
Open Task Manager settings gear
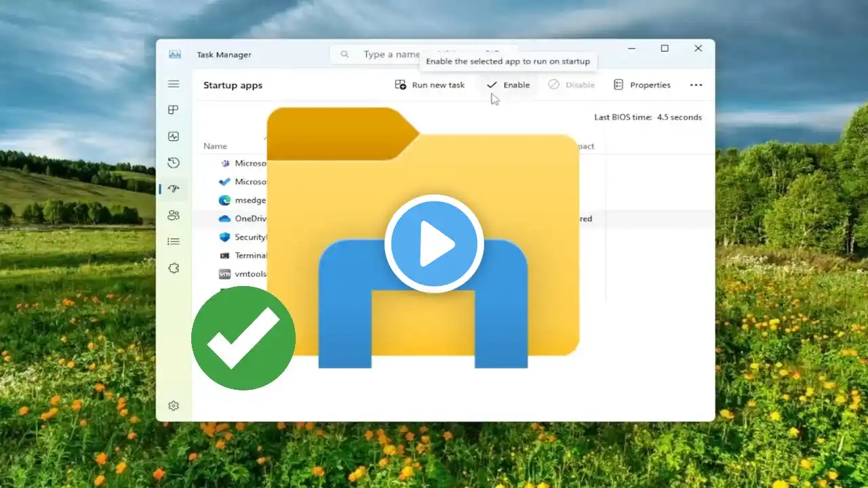point(174,406)
